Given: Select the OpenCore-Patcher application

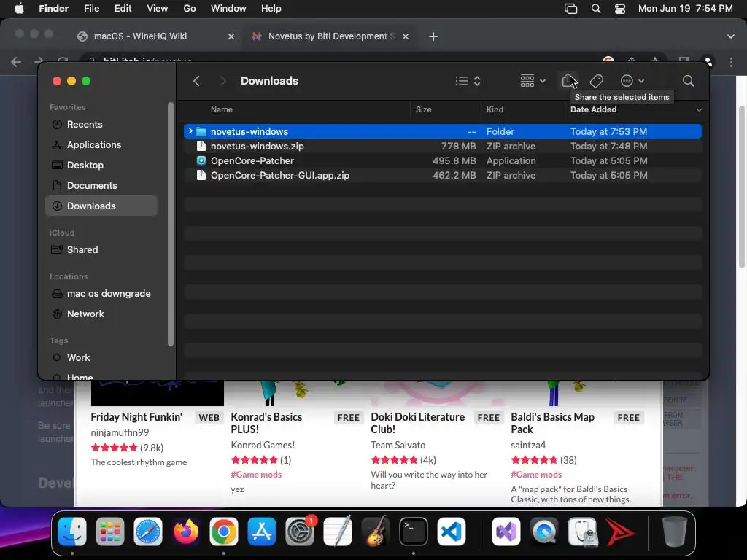Looking at the screenshot, I should pyautogui.click(x=443, y=161).
